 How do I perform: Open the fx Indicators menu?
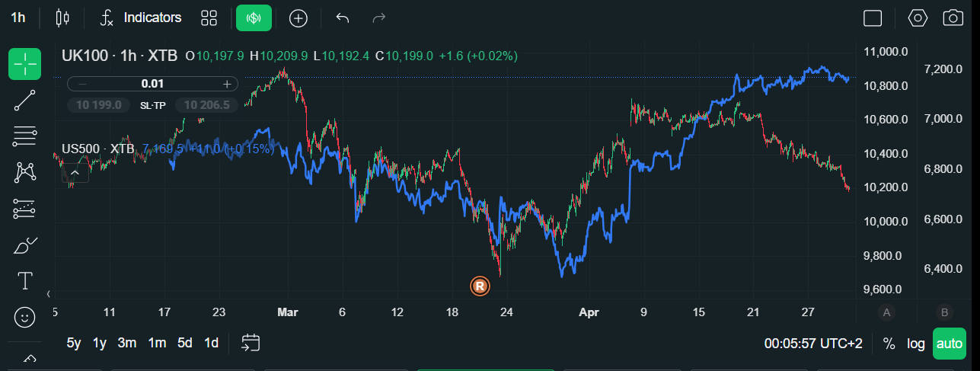(141, 18)
